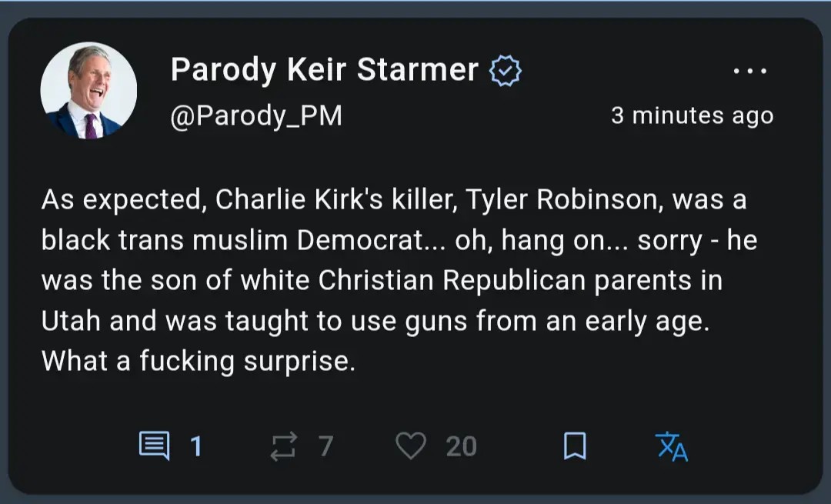Image resolution: width=831 pixels, height=504 pixels.
Task: Click the reply count "1"
Action: (x=196, y=446)
